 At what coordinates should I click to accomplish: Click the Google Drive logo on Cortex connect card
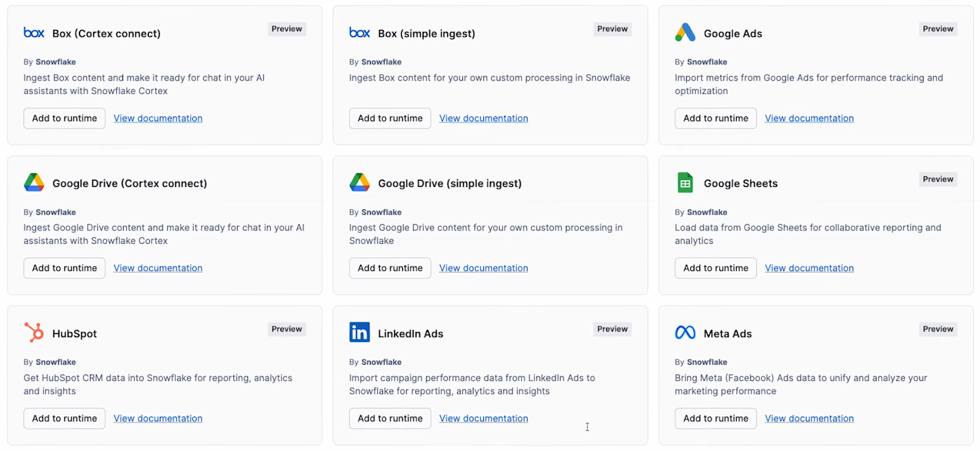(x=34, y=183)
